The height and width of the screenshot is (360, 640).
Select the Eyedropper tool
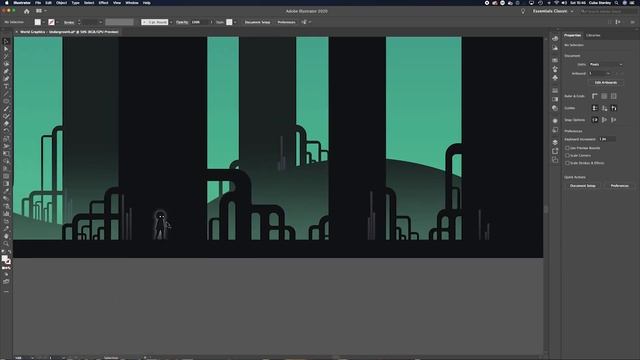click(6, 191)
